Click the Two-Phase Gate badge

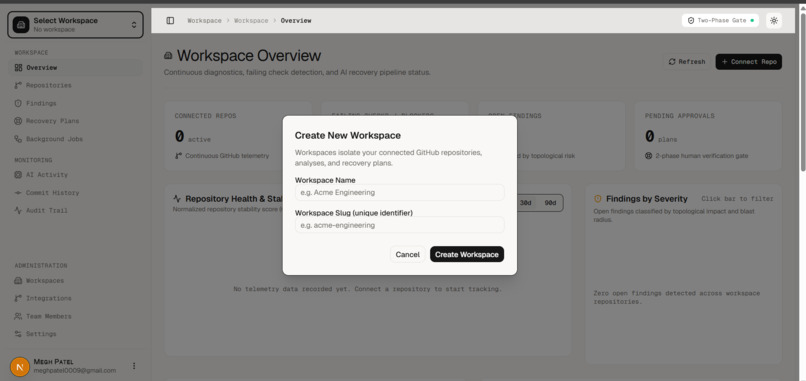(720, 21)
